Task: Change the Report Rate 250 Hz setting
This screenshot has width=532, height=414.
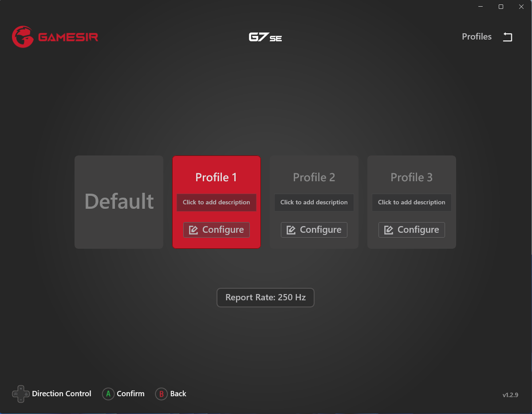Action: tap(265, 298)
